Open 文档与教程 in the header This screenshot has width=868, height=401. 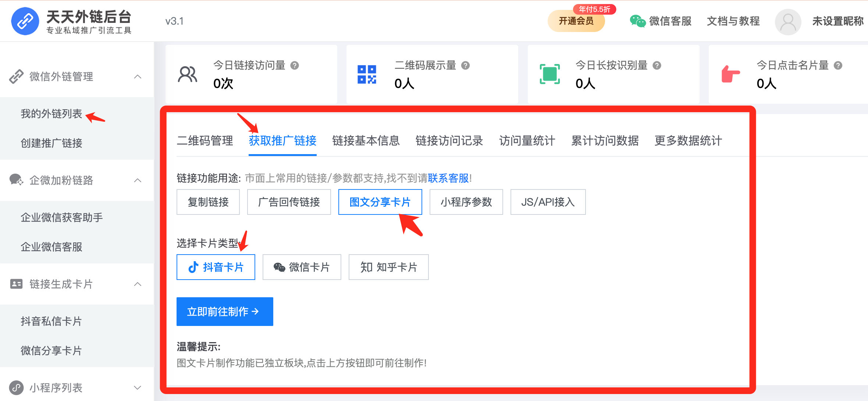coord(733,21)
